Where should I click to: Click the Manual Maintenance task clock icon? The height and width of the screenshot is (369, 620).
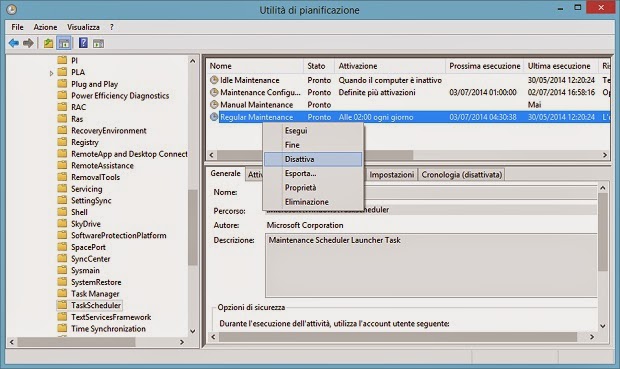tap(214, 104)
